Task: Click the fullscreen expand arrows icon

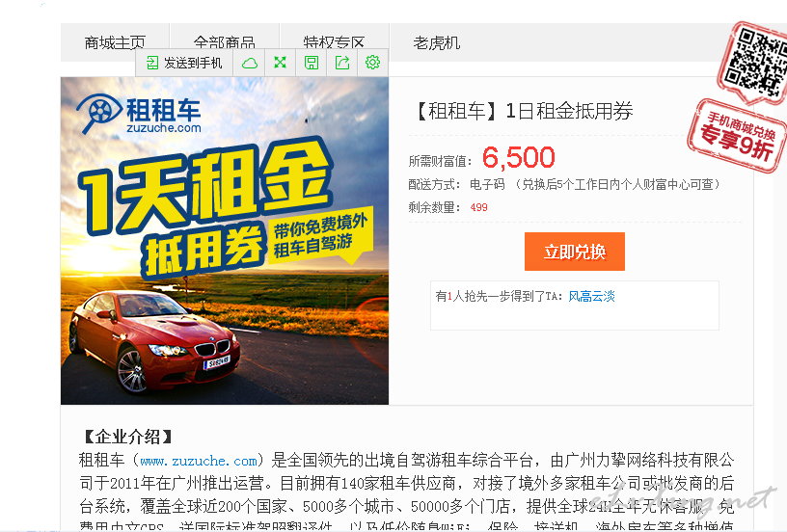Action: pyautogui.click(x=280, y=63)
